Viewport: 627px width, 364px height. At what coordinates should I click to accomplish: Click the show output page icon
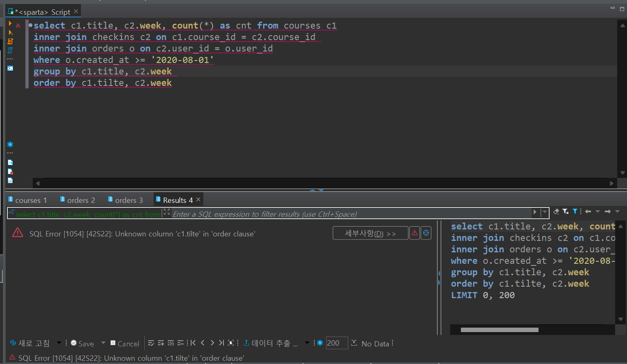[10, 162]
